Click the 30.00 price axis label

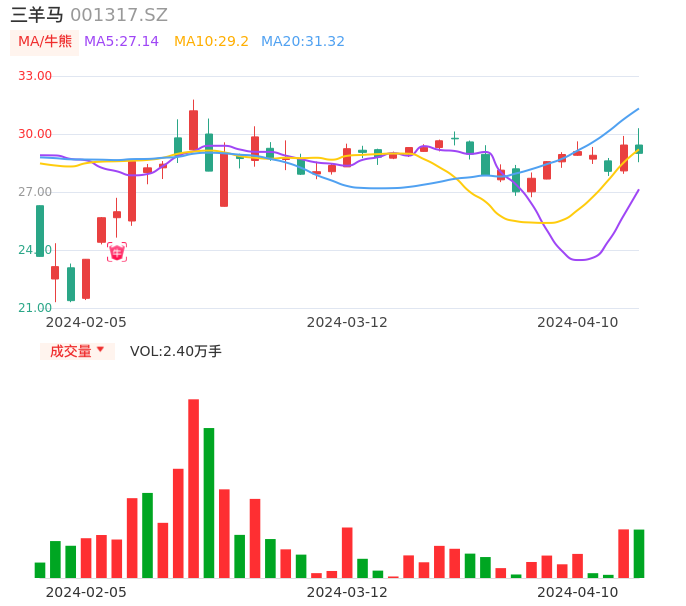[x=35, y=134]
